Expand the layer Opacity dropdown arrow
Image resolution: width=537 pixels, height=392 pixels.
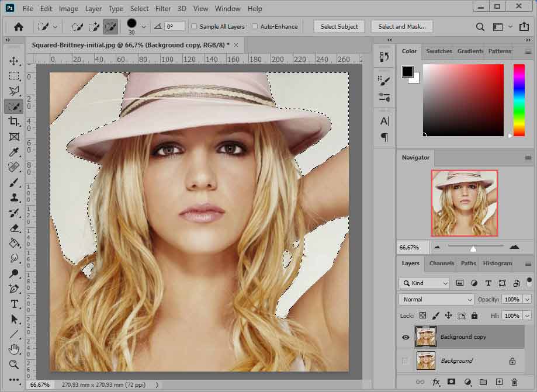point(528,299)
